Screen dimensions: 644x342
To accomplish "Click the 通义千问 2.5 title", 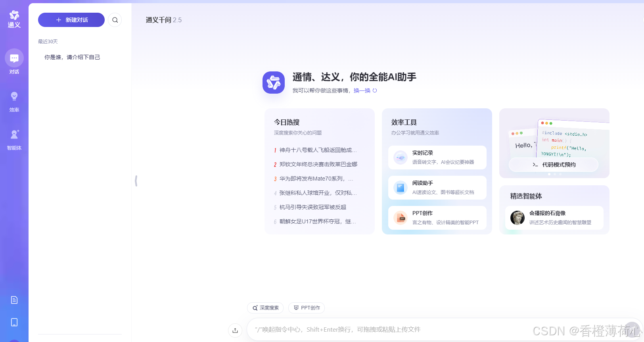I will 164,20.
